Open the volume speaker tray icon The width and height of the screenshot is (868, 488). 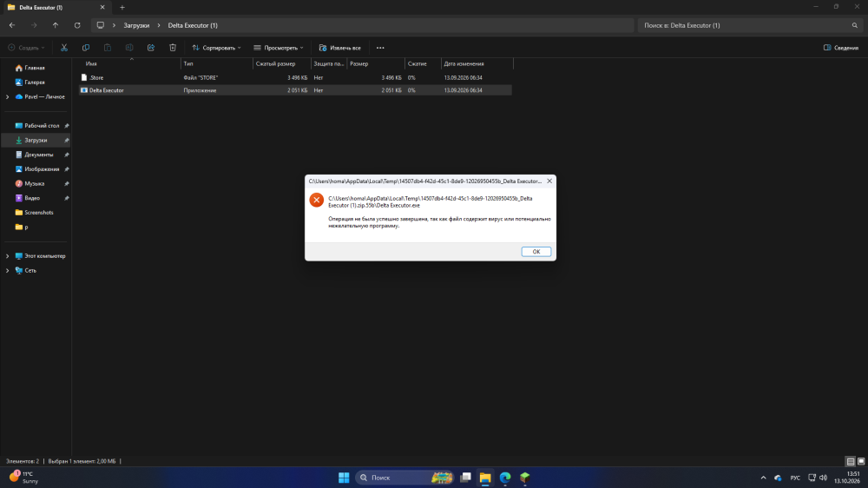click(x=823, y=478)
